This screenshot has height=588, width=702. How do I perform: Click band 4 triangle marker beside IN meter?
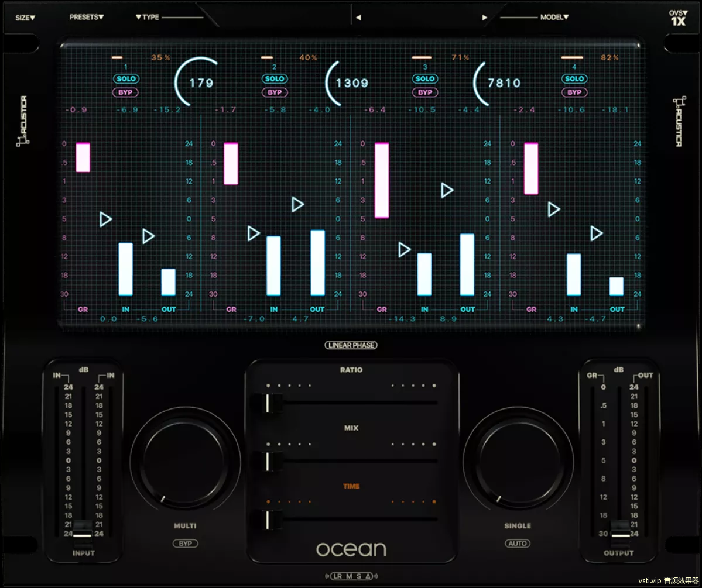[553, 209]
